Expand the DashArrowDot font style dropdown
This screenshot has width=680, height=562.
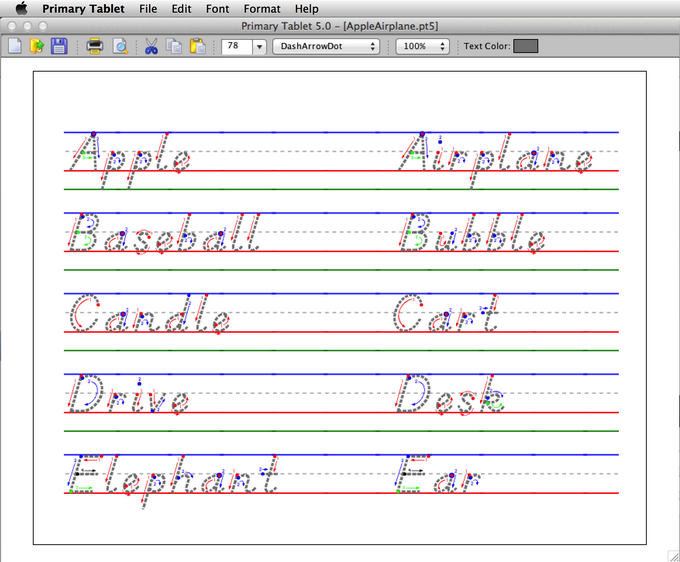326,46
